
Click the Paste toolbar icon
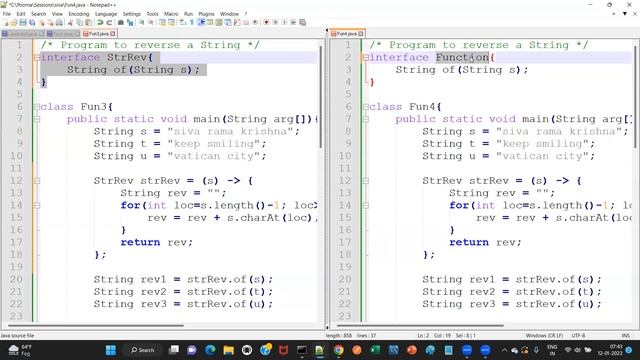(x=88, y=22)
